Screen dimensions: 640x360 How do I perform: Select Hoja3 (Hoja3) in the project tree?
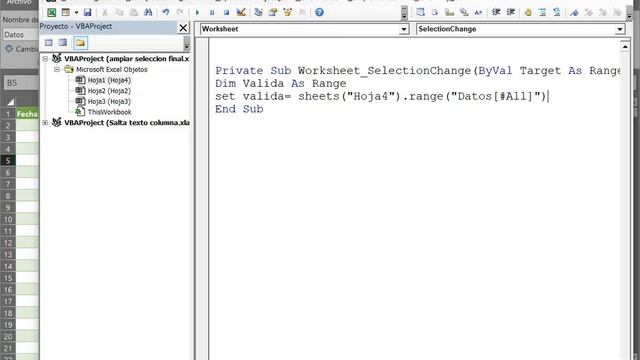(x=109, y=101)
